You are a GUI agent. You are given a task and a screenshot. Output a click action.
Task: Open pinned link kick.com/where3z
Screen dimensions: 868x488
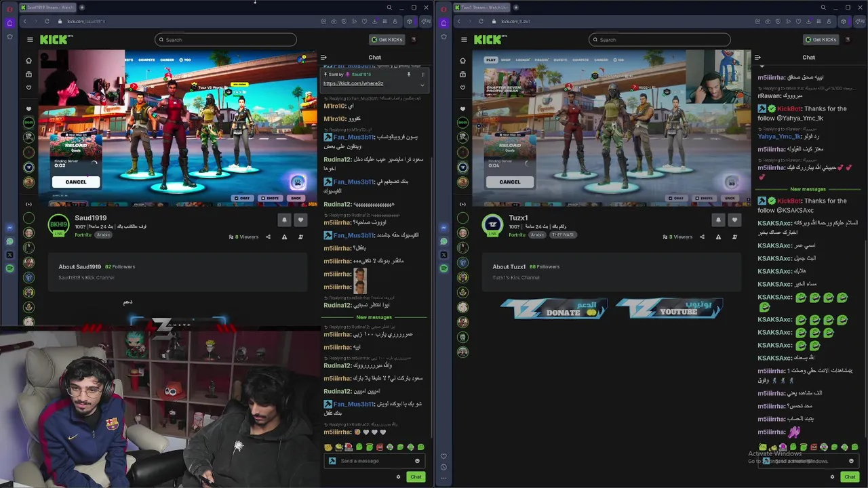(x=353, y=83)
